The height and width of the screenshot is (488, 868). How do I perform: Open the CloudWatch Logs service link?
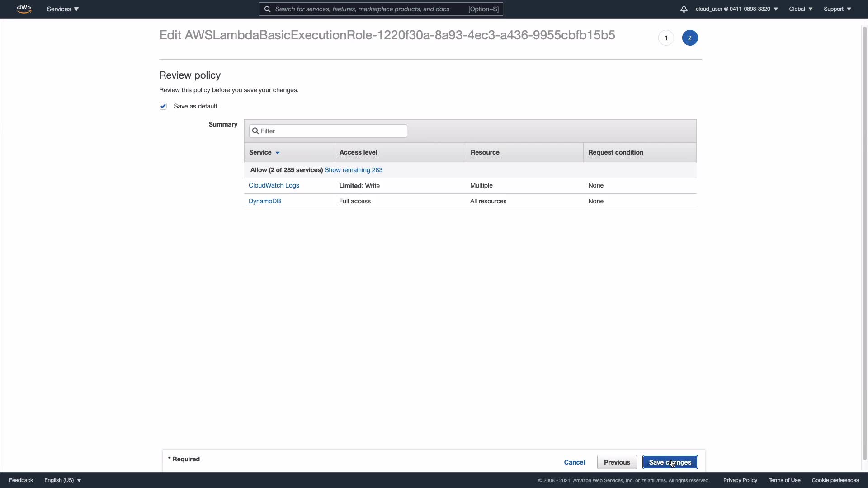(x=274, y=185)
